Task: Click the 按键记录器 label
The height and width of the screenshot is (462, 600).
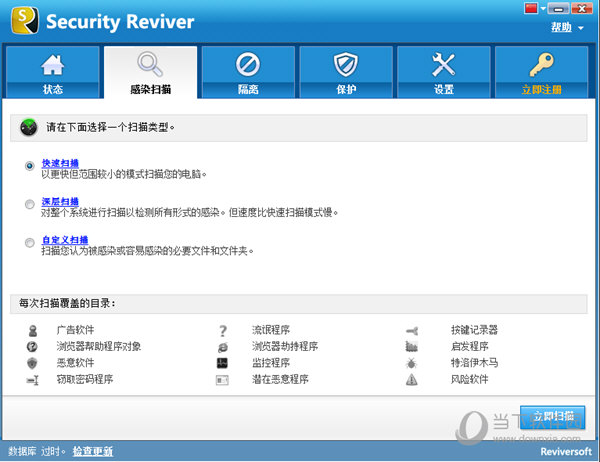Action: pyautogui.click(x=474, y=330)
